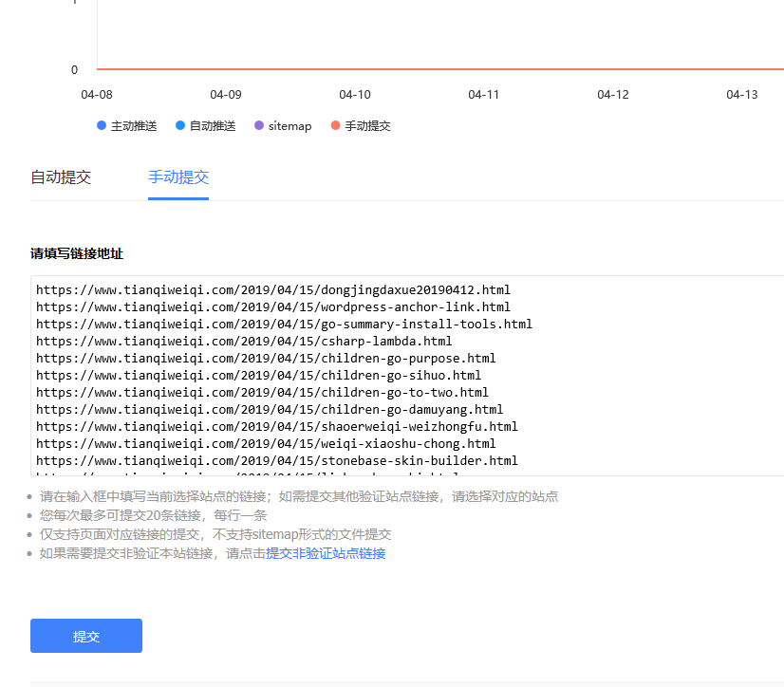The height and width of the screenshot is (687, 784).
Task: Click the 04-08 date on chart axis
Action: click(x=97, y=95)
